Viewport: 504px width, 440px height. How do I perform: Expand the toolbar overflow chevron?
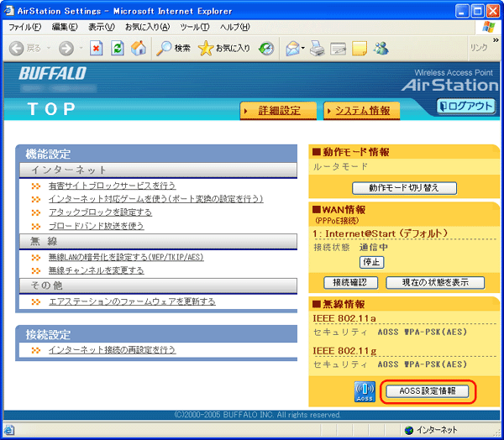pos(496,39)
